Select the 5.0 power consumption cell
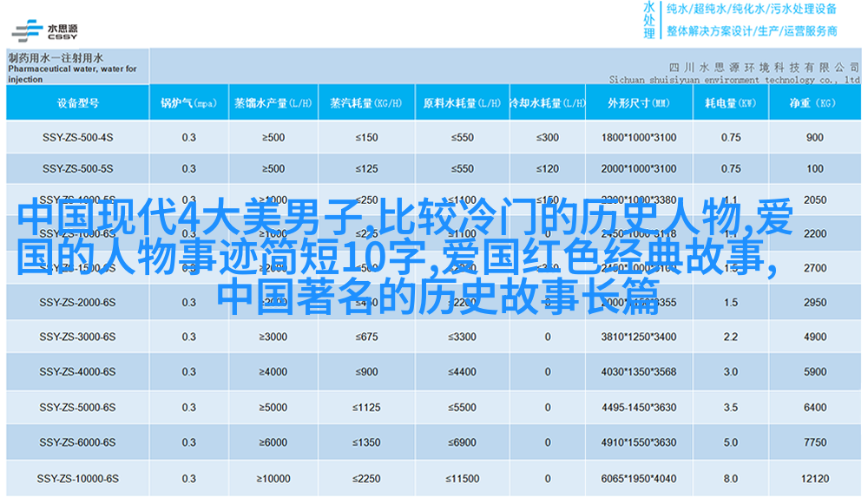The height and width of the screenshot is (504, 868). 731,442
